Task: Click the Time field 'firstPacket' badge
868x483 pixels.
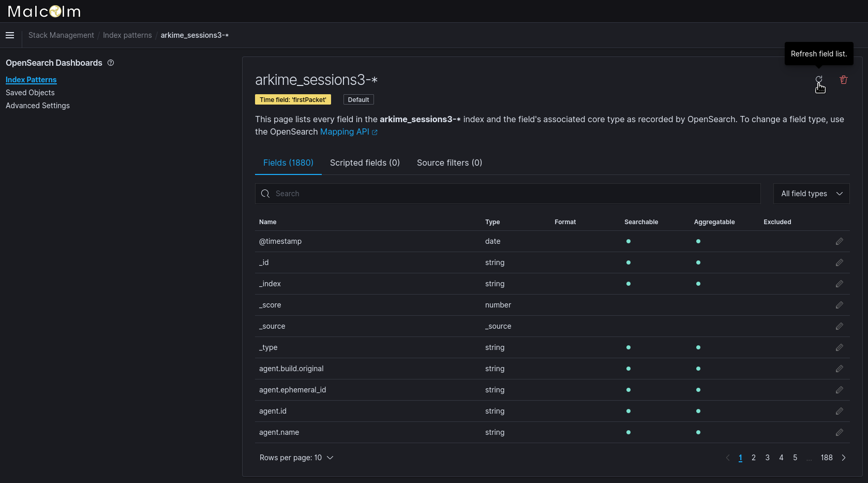Action: 293,99
